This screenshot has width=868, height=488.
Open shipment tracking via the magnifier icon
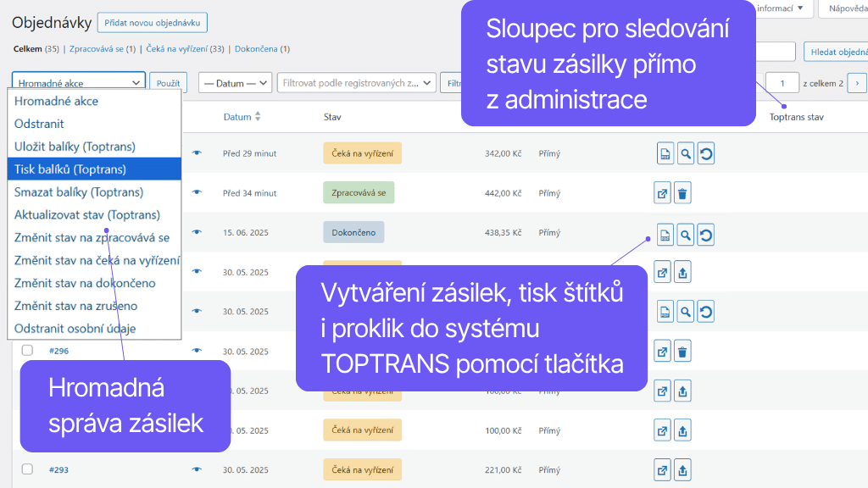click(x=685, y=152)
